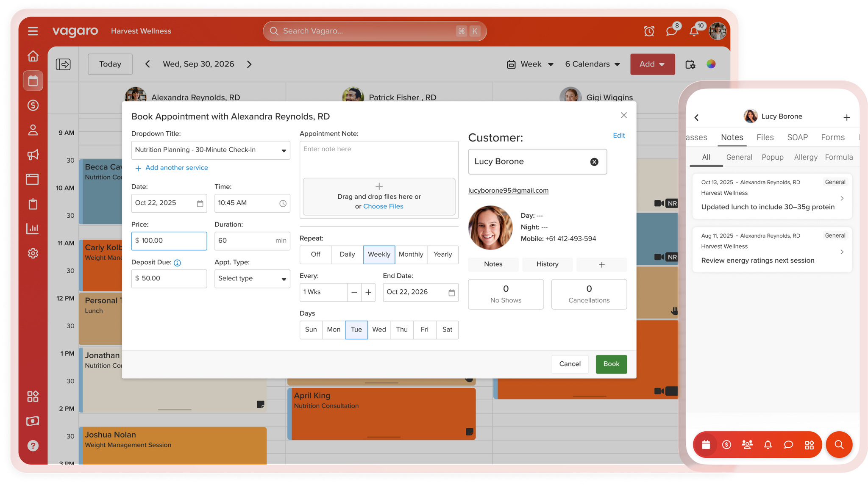This screenshot has height=485, width=868.
Task: Expand the Week view dropdown
Action: click(530, 64)
